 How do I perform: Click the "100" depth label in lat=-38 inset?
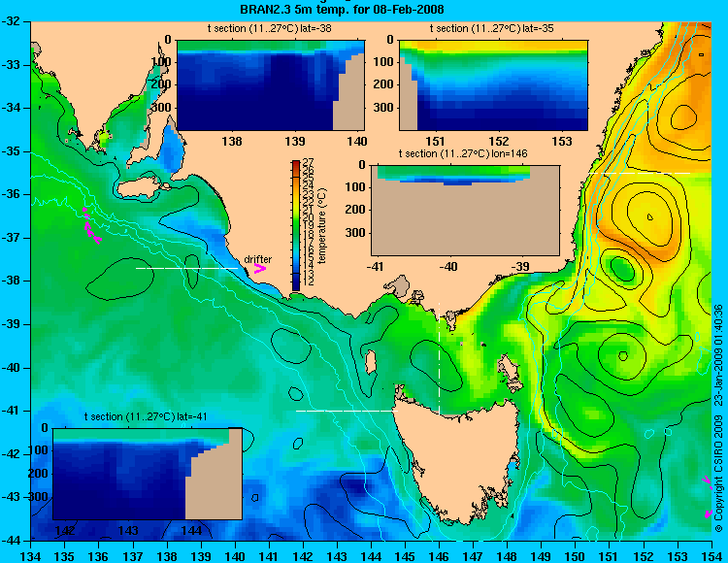(x=161, y=62)
